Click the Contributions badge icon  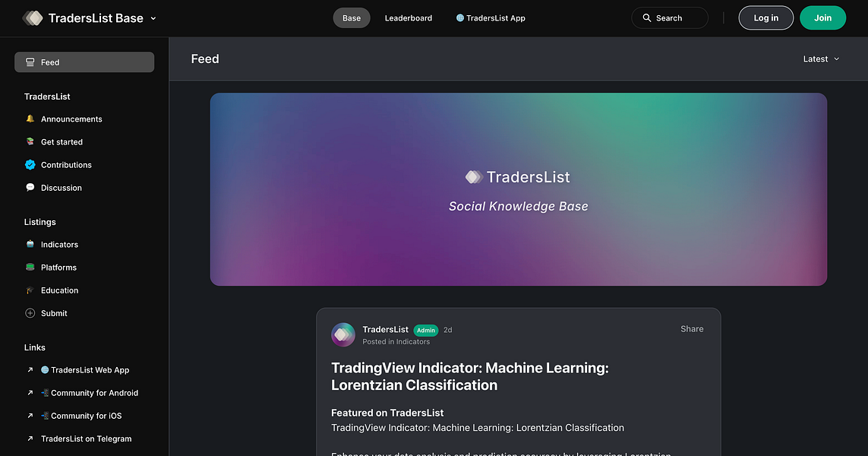click(x=30, y=165)
